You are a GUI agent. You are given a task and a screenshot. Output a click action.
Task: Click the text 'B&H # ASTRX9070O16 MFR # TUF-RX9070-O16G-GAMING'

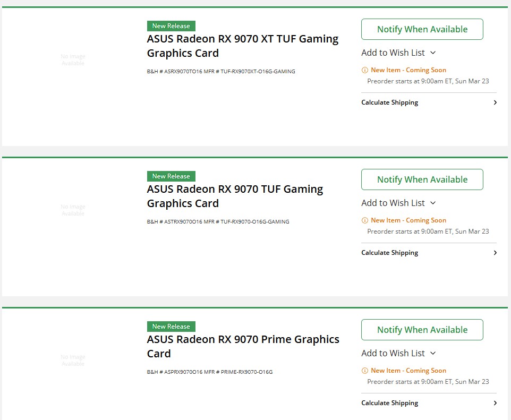coord(218,221)
